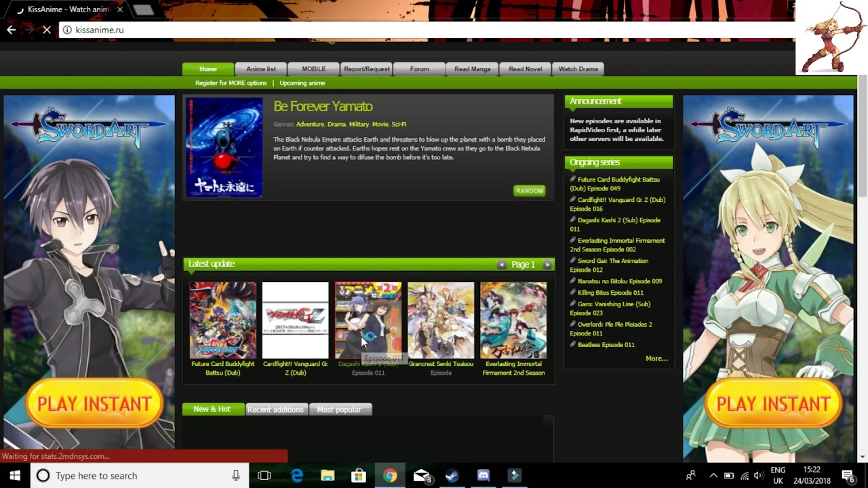Select the Movie genre link
The height and width of the screenshot is (488, 868).
pyautogui.click(x=380, y=125)
